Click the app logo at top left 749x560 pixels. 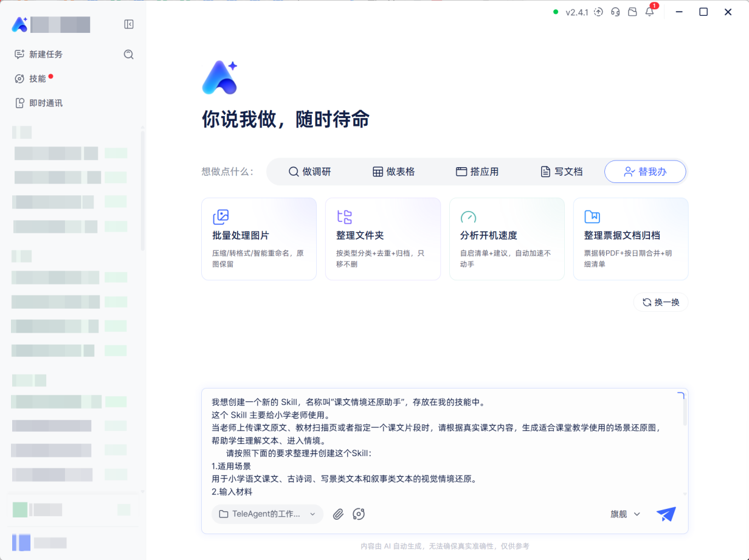tap(19, 24)
